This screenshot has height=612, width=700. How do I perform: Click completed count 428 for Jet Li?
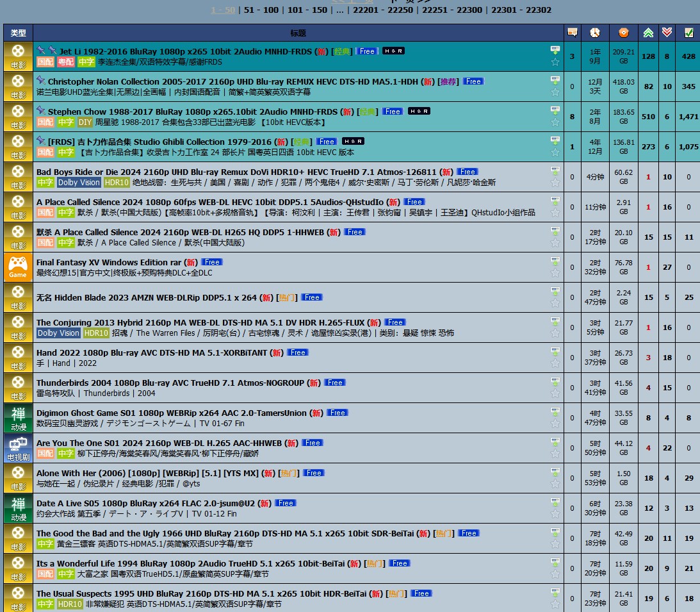point(688,56)
